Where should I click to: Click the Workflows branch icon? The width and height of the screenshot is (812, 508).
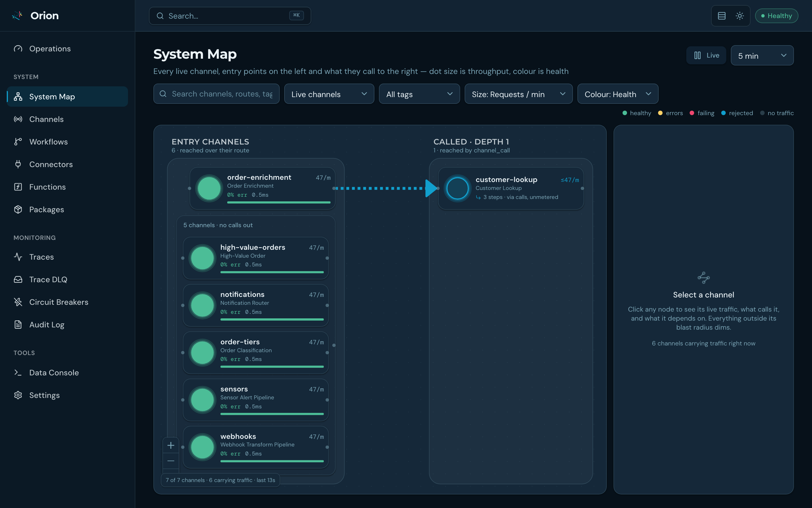coord(18,142)
